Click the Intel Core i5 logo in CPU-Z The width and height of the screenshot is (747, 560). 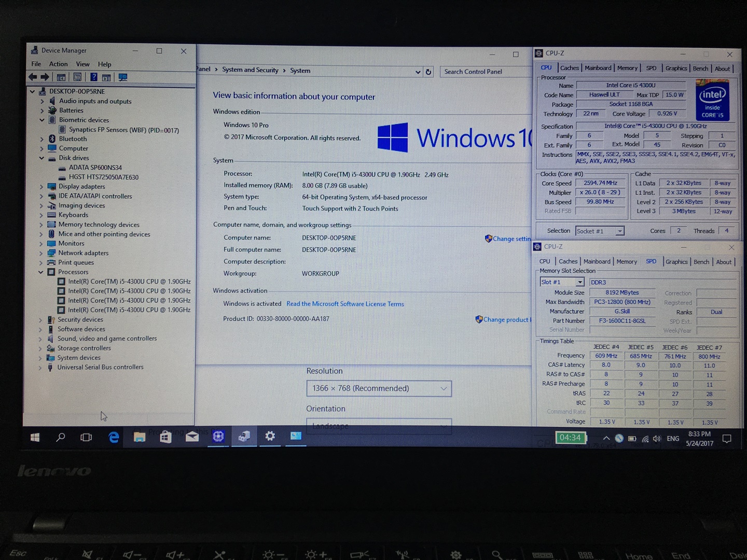(x=712, y=100)
